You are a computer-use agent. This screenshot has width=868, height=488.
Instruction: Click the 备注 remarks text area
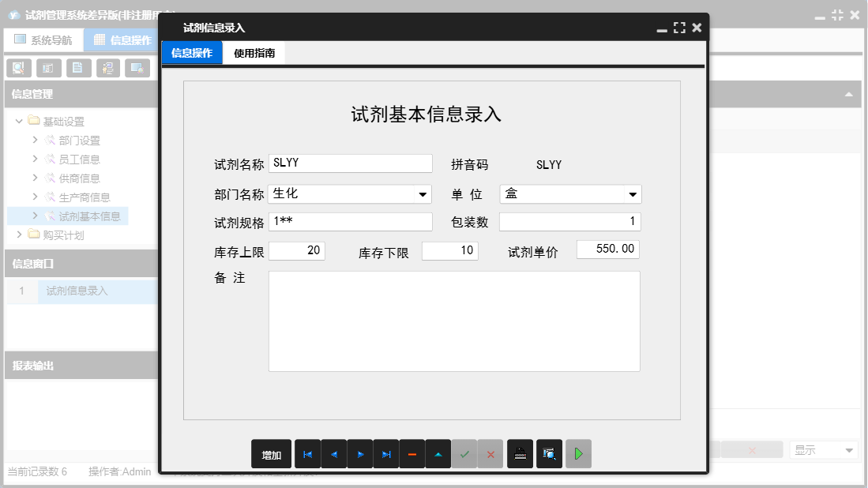click(x=454, y=320)
